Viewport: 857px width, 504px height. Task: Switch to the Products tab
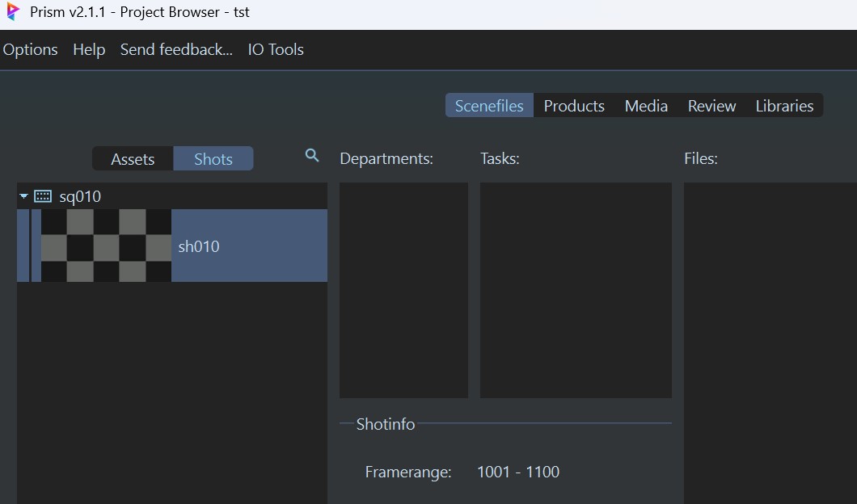click(x=574, y=106)
